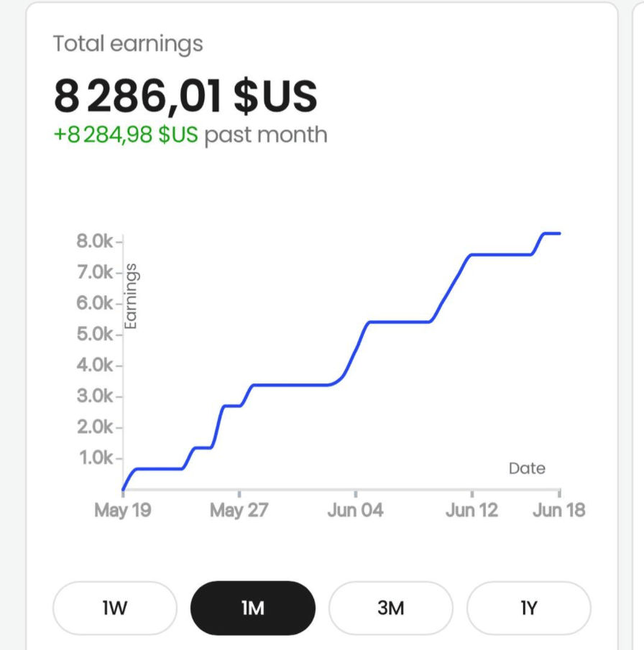Click the green +8 284,98 $US change
Image resolution: width=644 pixels, height=650 pixels.
(126, 135)
